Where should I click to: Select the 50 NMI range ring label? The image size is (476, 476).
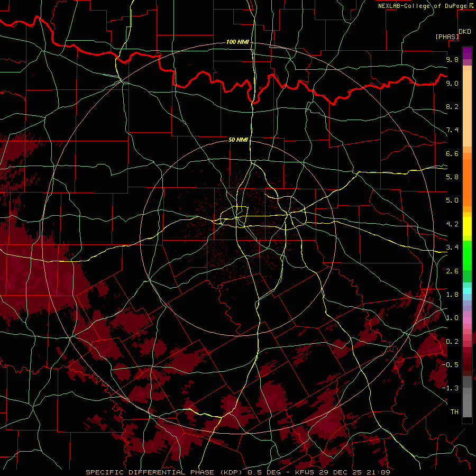click(x=238, y=140)
